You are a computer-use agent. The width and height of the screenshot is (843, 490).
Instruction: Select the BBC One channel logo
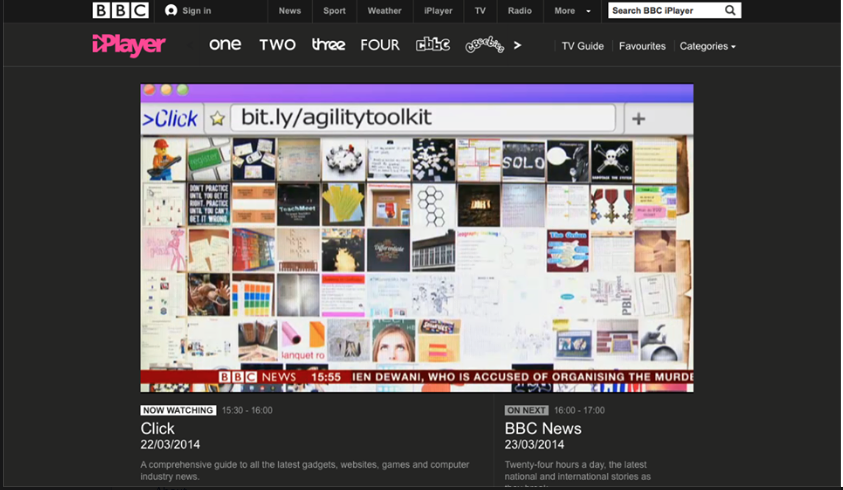[225, 45]
